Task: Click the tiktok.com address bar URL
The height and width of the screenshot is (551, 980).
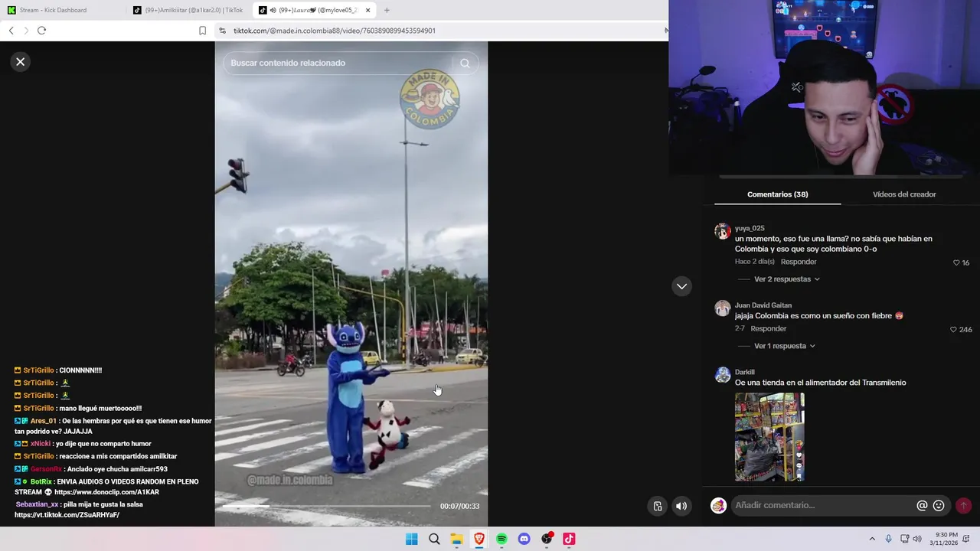Action: pos(335,31)
